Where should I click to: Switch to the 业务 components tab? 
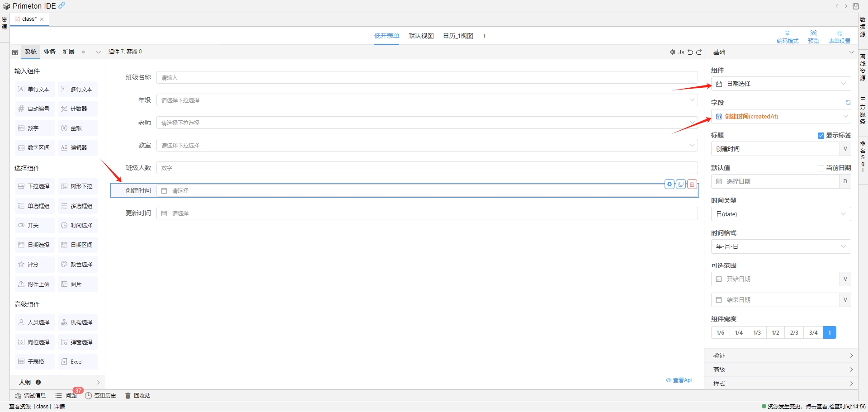50,52
